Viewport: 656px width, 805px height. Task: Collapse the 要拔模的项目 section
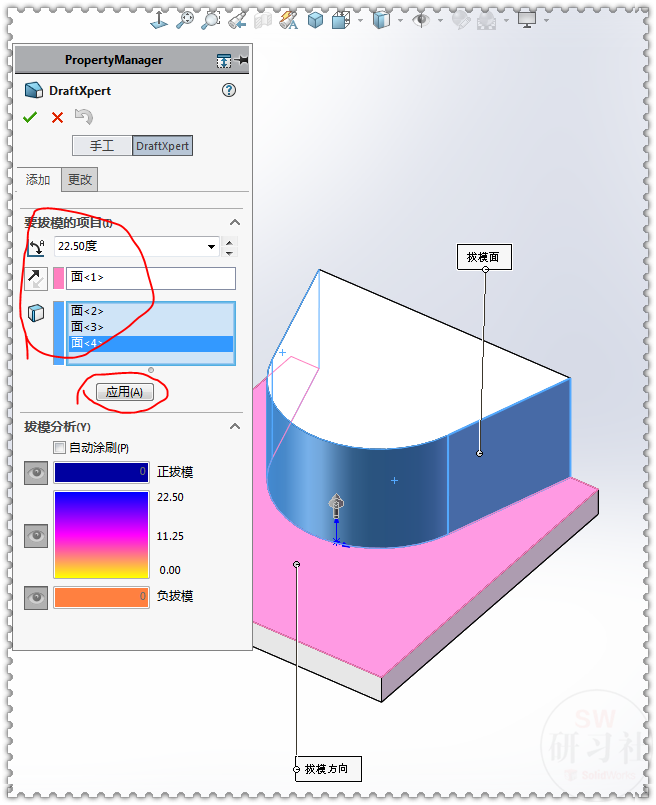click(x=235, y=222)
